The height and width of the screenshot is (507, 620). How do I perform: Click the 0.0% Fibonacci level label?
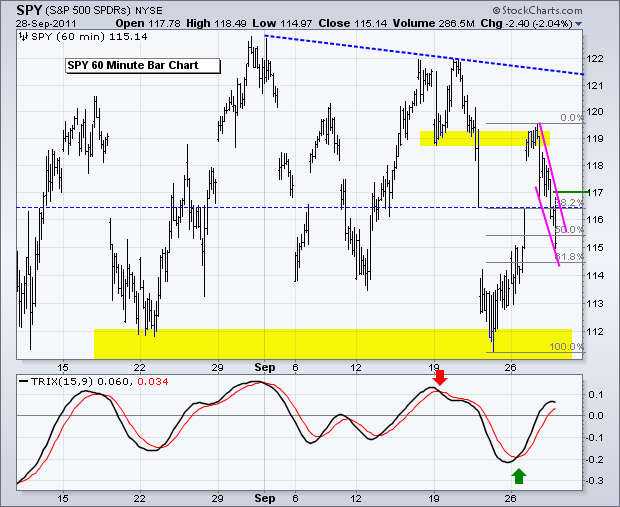coord(572,117)
